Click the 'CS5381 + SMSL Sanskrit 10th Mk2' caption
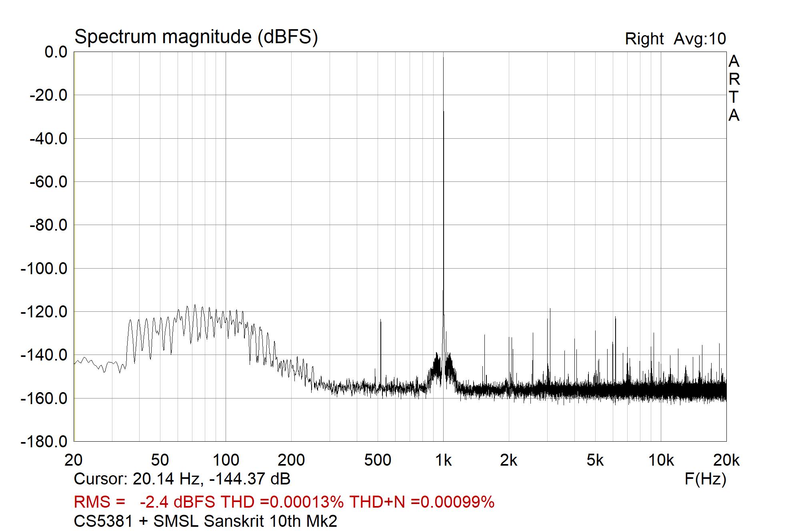800x532 pixels. pyautogui.click(x=206, y=521)
